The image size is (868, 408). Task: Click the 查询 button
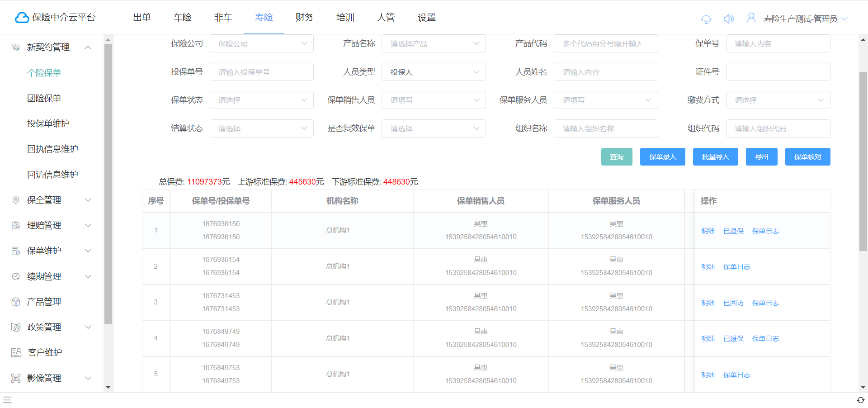[617, 157]
